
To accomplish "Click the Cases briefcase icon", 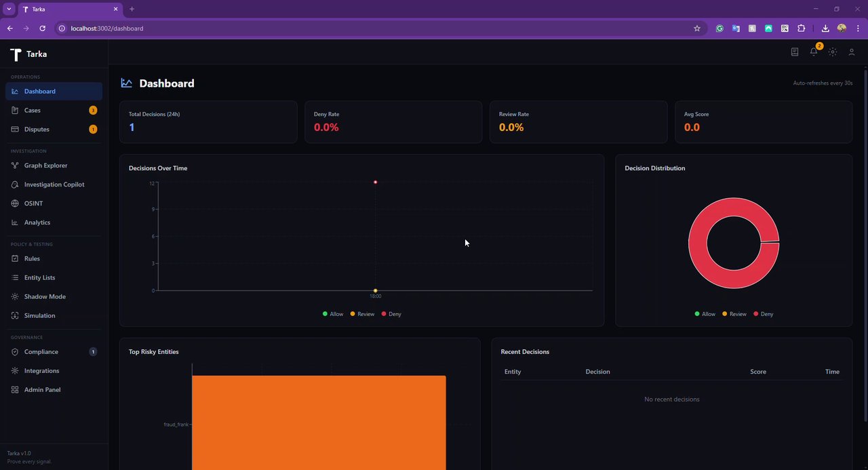I will 15,110.
